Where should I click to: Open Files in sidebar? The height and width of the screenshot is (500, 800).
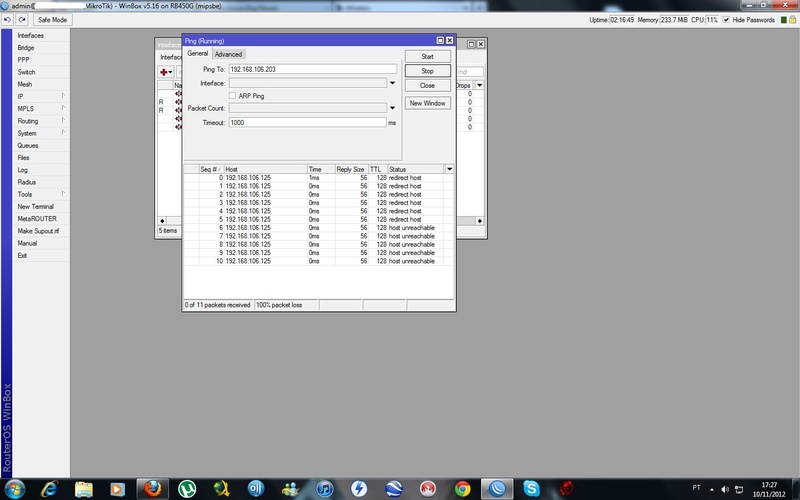click(23, 158)
